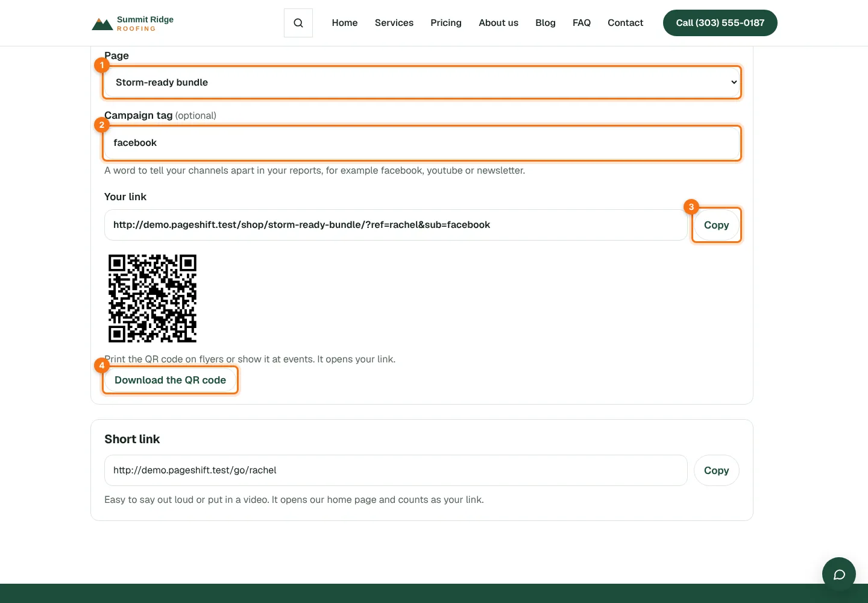
Task: Copy the Your link URL
Action: tap(717, 225)
